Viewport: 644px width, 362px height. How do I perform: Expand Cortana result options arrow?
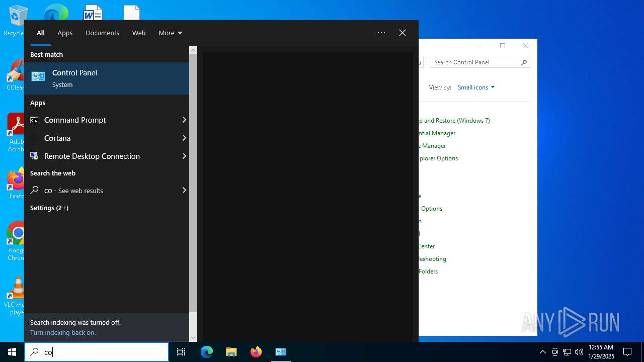point(184,138)
